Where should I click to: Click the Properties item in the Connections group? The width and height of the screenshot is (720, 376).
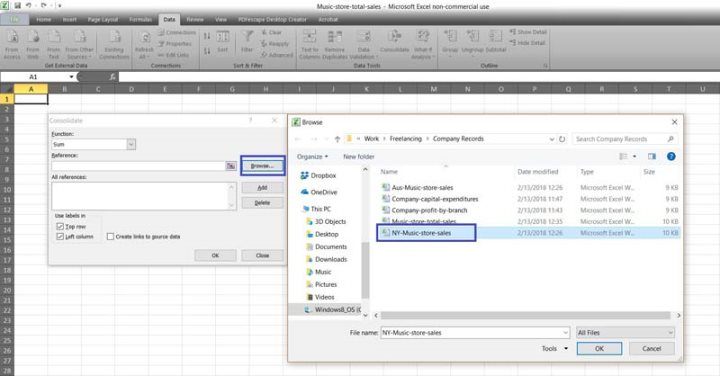(x=175, y=44)
